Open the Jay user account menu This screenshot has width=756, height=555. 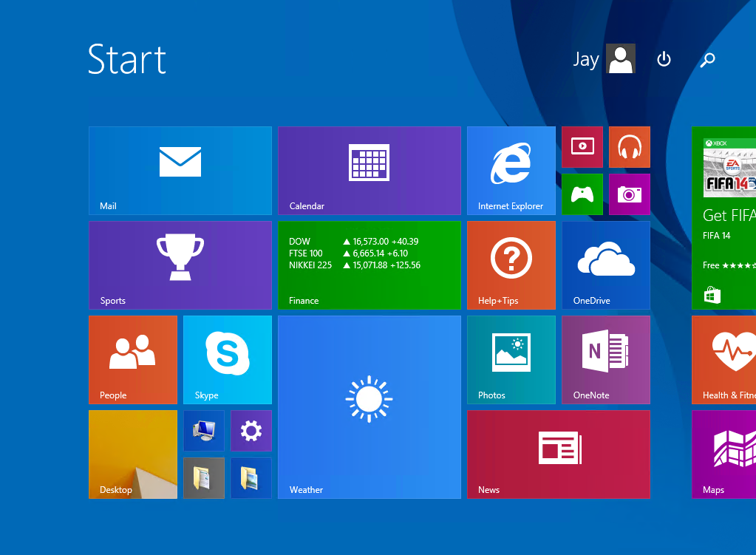604,59
